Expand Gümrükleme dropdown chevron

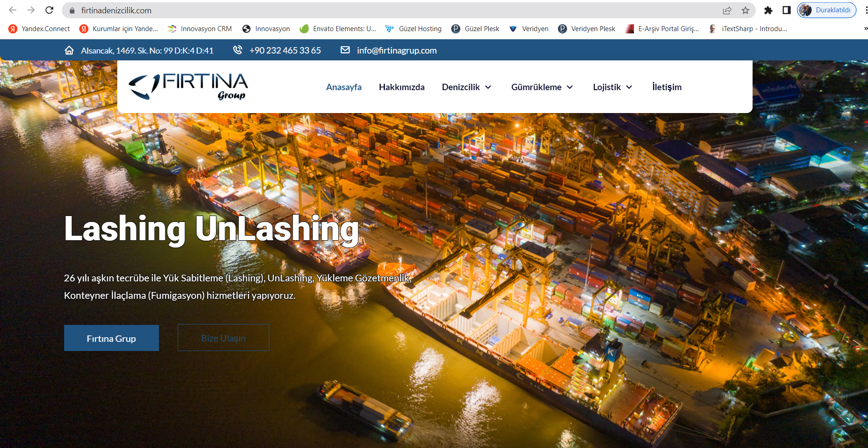(570, 87)
